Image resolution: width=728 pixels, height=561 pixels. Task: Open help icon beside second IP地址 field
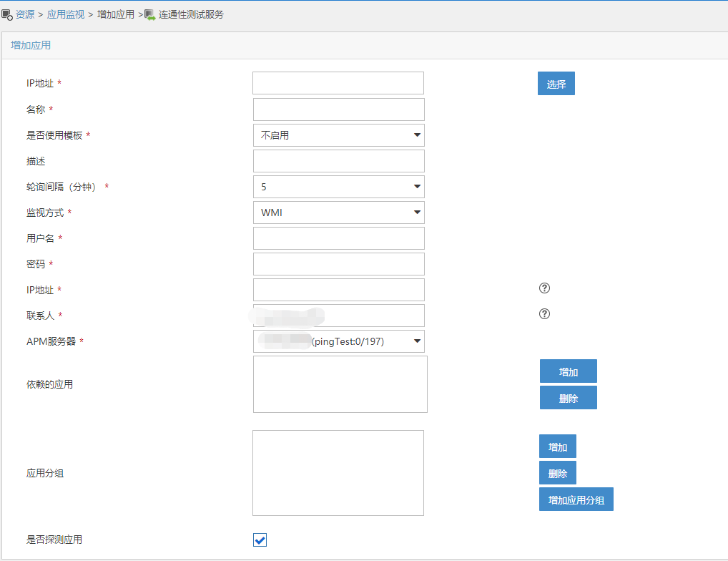click(545, 288)
